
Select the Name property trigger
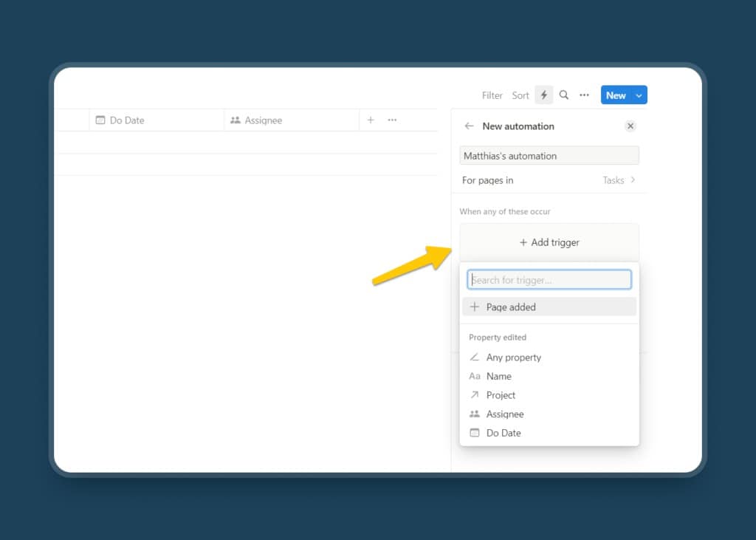click(x=498, y=376)
